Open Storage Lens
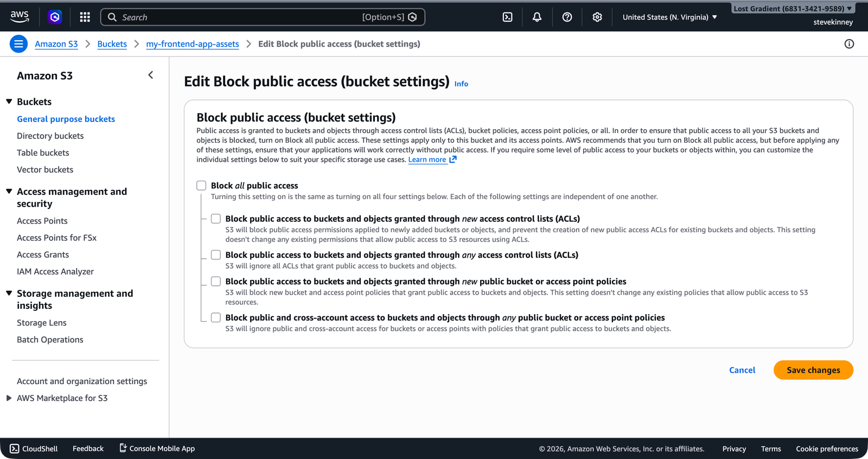Viewport: 868px width, 459px height. 42,323
